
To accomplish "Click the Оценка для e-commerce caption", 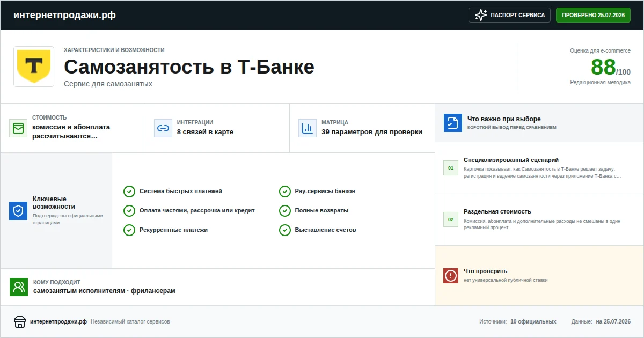I will (601, 51).
